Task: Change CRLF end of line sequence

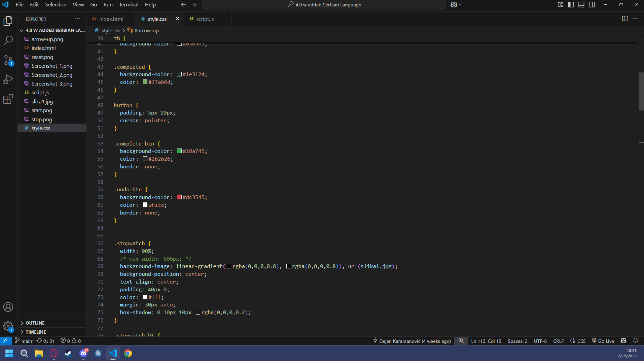Action: pyautogui.click(x=558, y=341)
